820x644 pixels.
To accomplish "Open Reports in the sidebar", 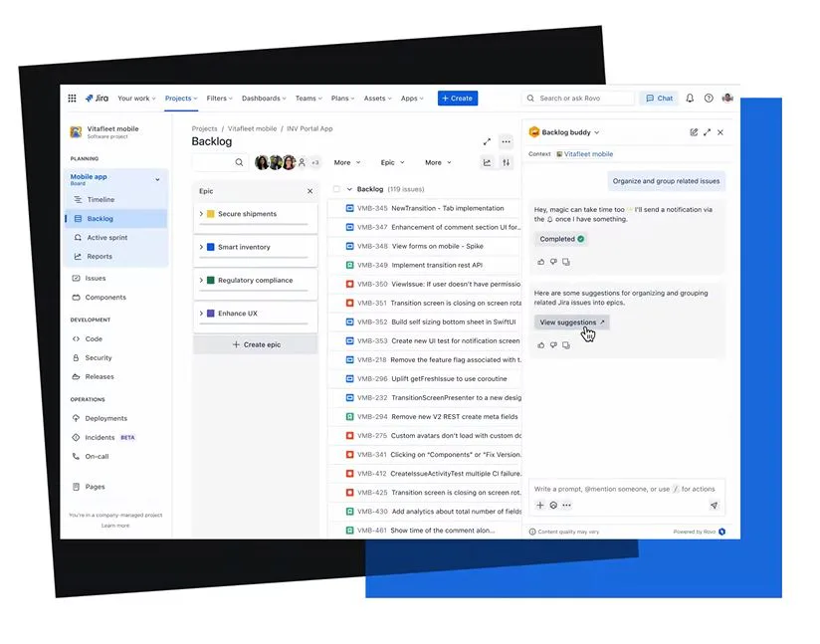I will click(x=116, y=257).
